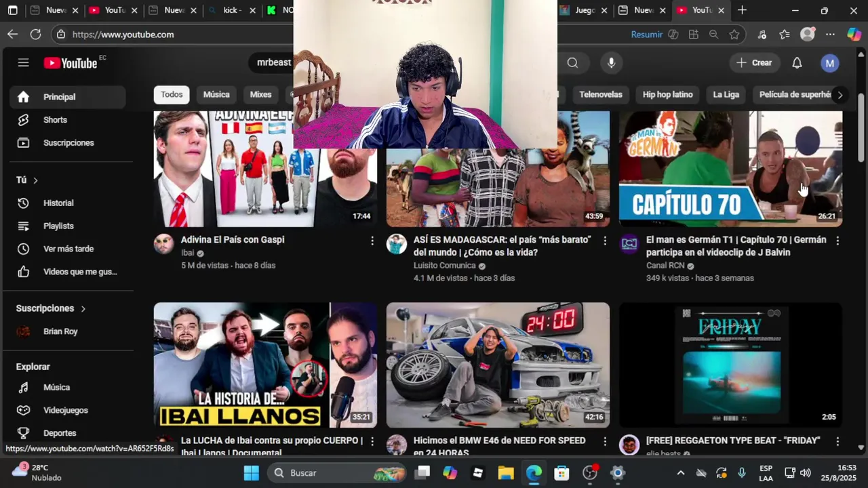This screenshot has height=488, width=868.
Task: Open Edge profile avatar
Action: 807,34
